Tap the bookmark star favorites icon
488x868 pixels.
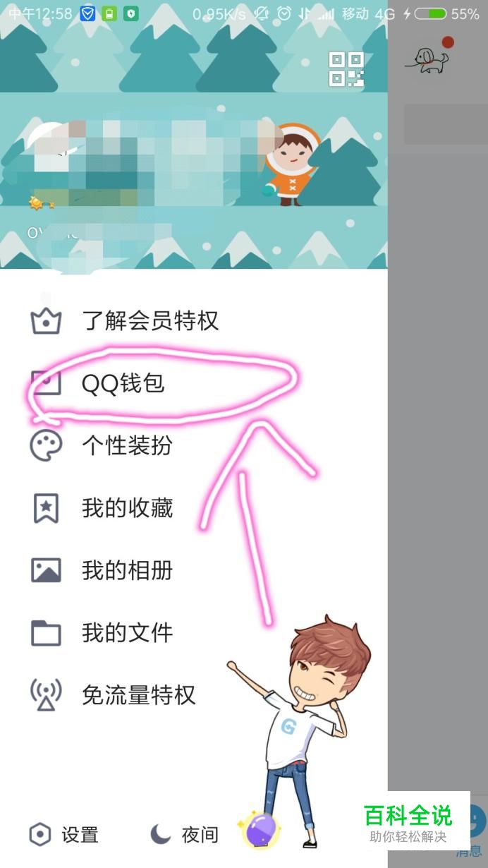tap(46, 508)
